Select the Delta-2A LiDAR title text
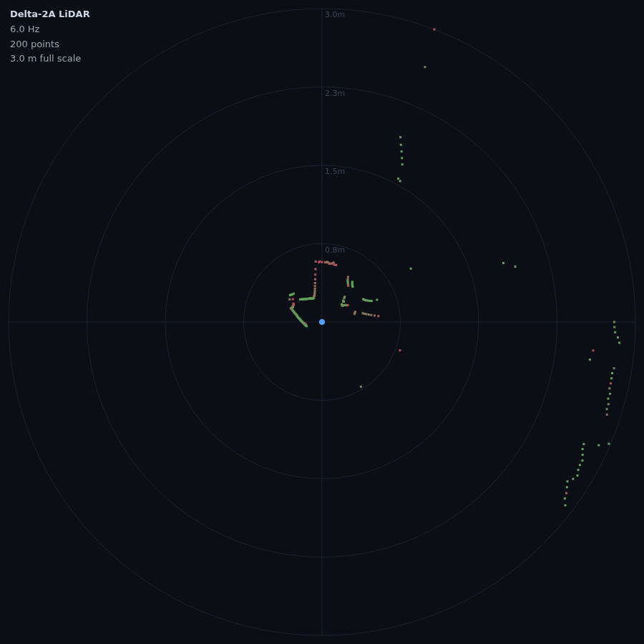Image resolution: width=644 pixels, height=644 pixels. [x=49, y=14]
